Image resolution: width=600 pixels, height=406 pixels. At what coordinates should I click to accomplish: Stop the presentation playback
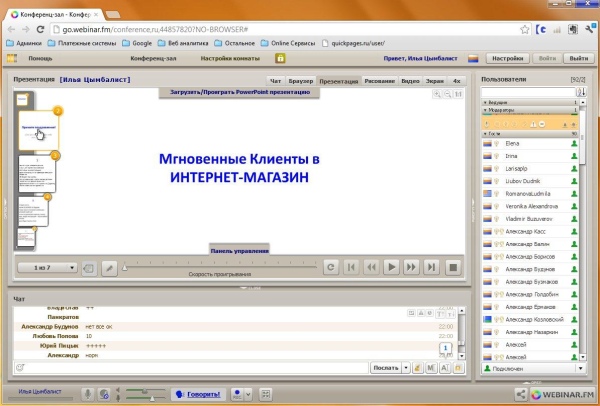(452, 267)
